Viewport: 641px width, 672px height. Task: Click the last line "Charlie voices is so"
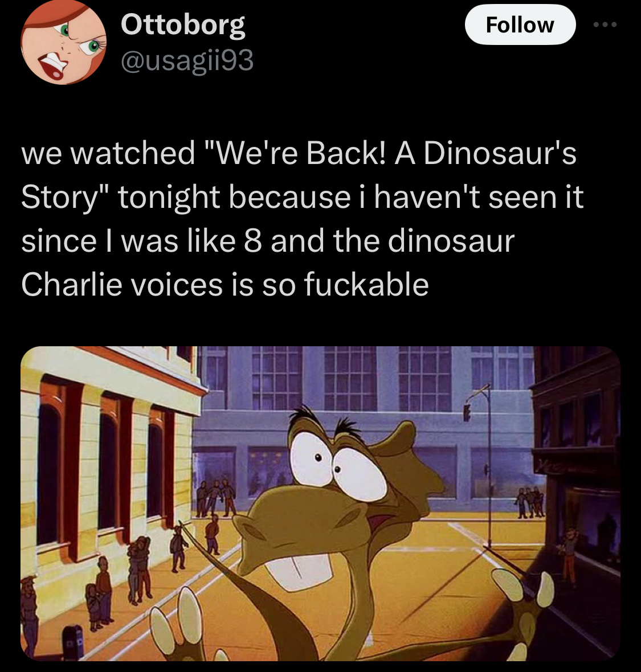(158, 285)
